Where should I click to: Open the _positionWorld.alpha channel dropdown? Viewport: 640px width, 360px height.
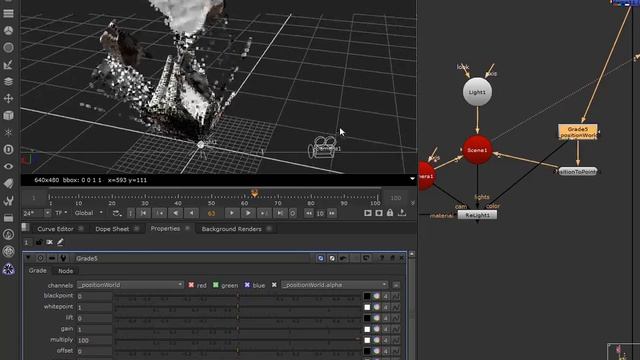point(334,285)
